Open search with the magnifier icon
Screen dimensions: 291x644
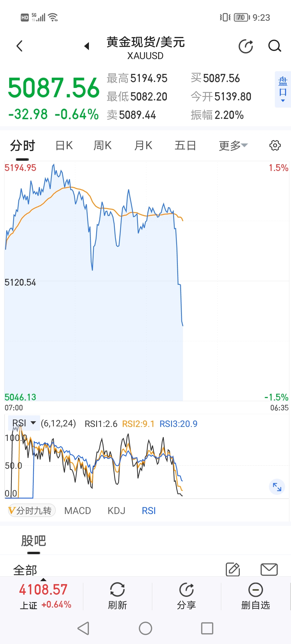point(275,46)
